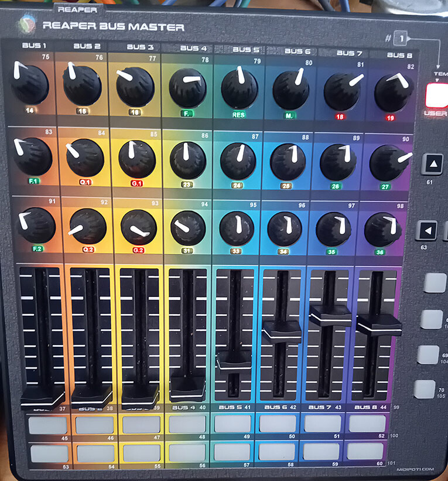Click knob 83 labeled F.1

point(33,157)
